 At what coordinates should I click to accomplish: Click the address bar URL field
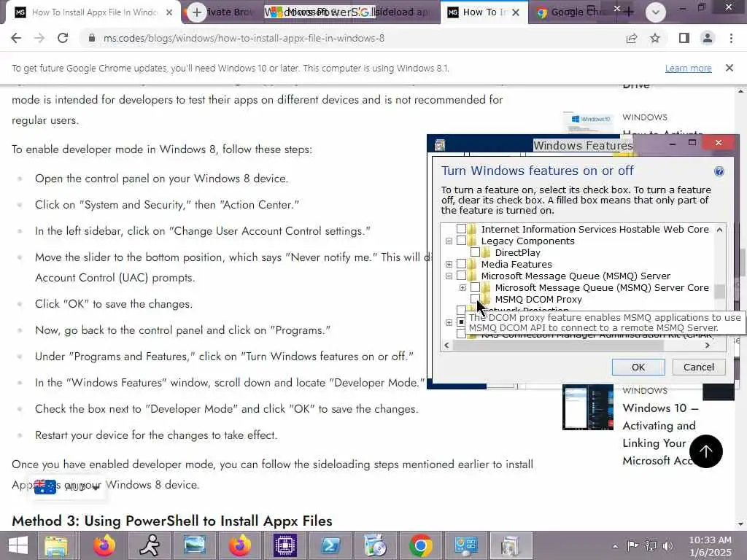pos(352,38)
